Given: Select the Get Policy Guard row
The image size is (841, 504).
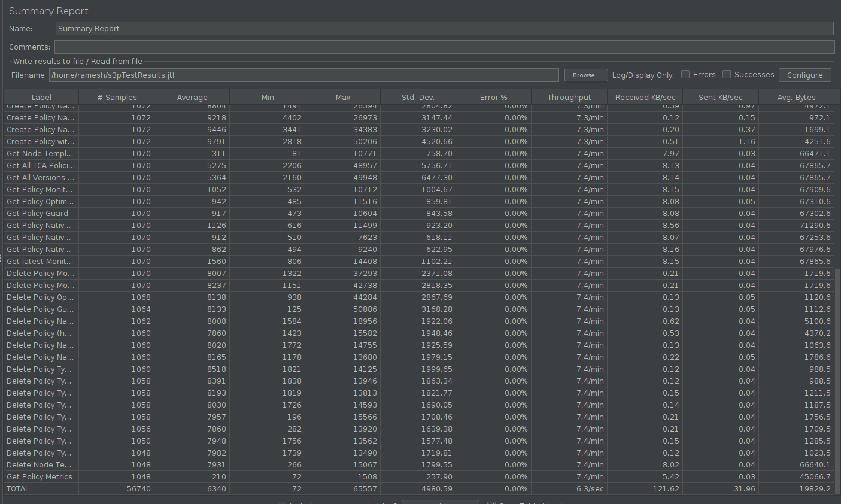Looking at the screenshot, I should pyautogui.click(x=419, y=214).
